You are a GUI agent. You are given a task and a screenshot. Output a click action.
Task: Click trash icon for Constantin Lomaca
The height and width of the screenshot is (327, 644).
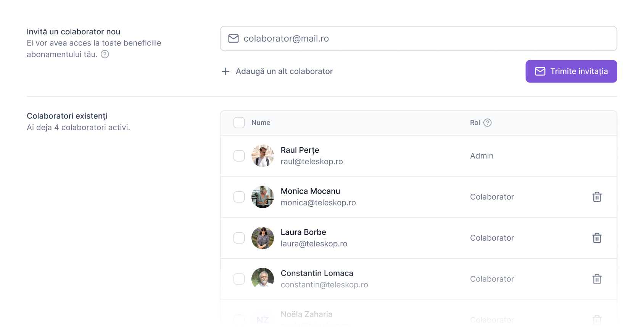click(x=597, y=279)
